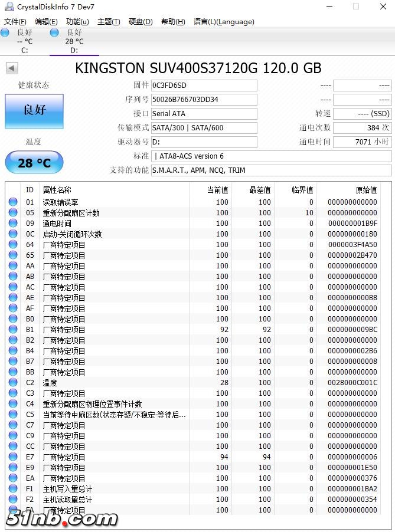
Task: Click the status icon for attribute 65
Action: [13, 255]
